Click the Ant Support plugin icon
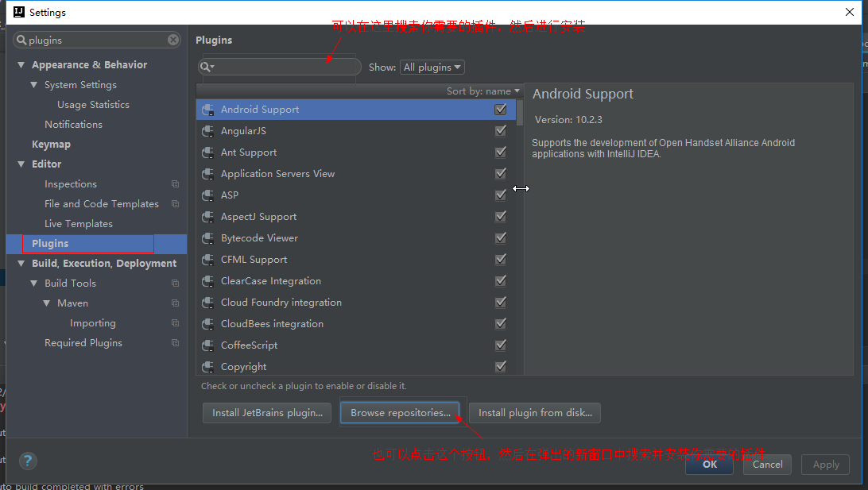 coord(208,152)
